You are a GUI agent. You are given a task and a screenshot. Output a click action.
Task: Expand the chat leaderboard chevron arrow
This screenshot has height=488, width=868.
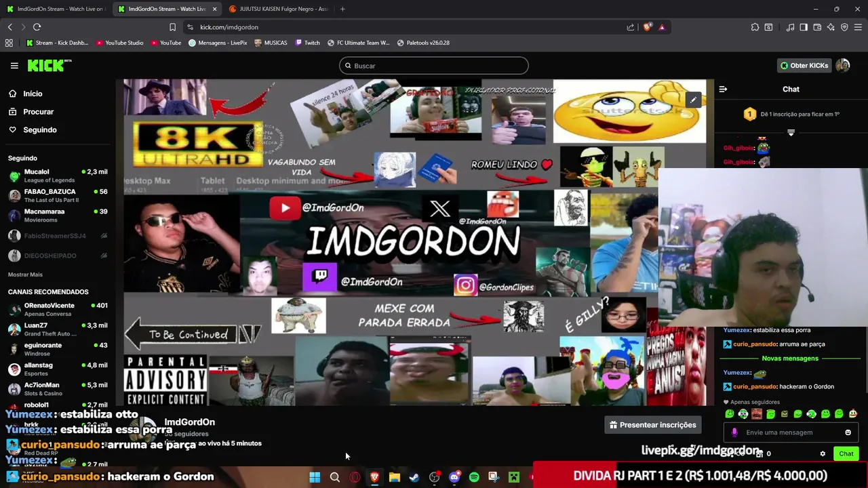point(791,132)
